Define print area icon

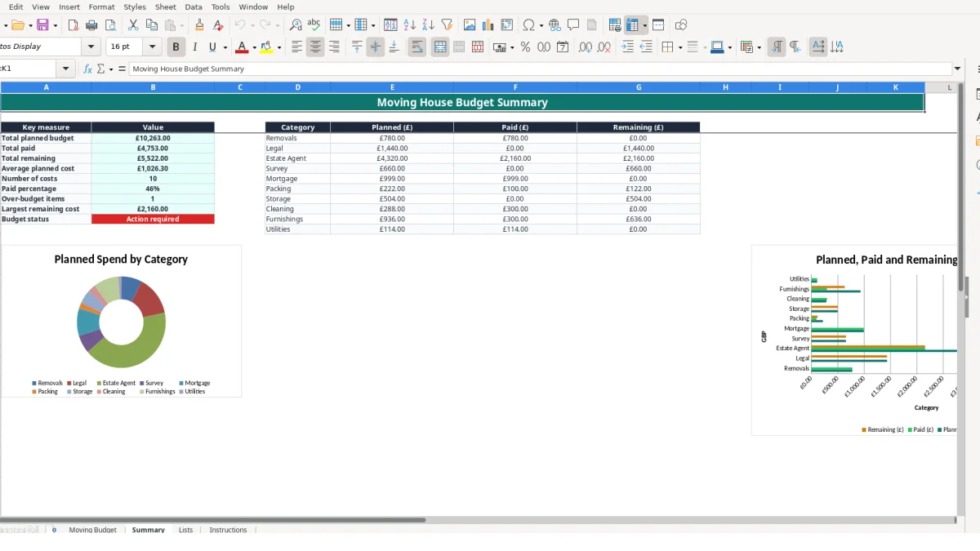(615, 25)
